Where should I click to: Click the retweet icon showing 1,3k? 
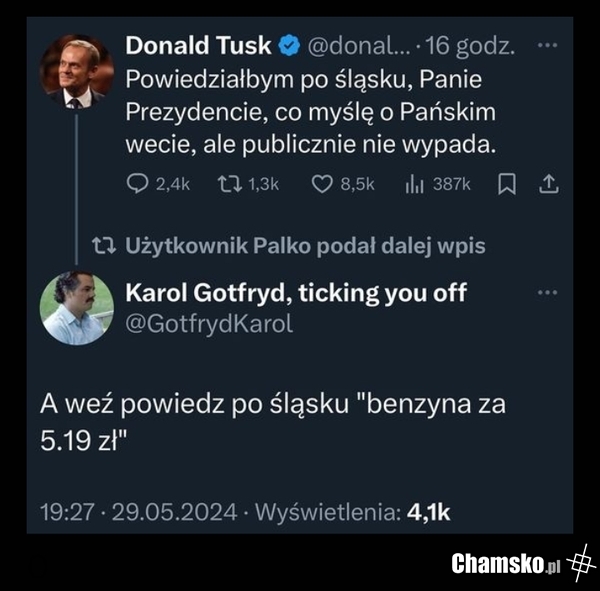tap(225, 184)
